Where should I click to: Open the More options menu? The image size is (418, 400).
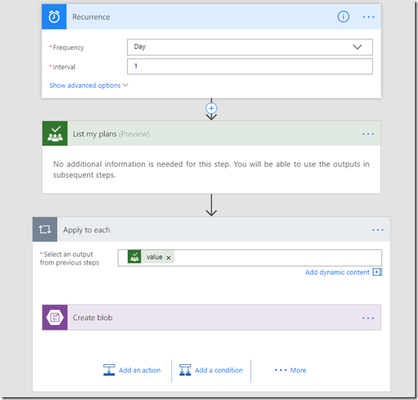(290, 370)
